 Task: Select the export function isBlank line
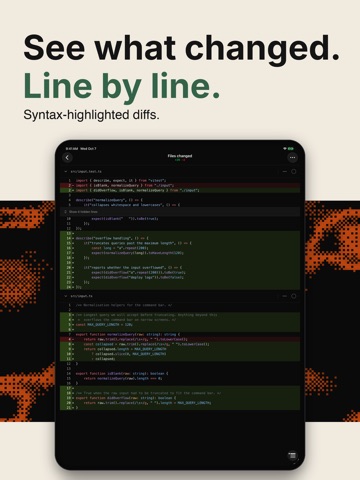(x=180, y=373)
